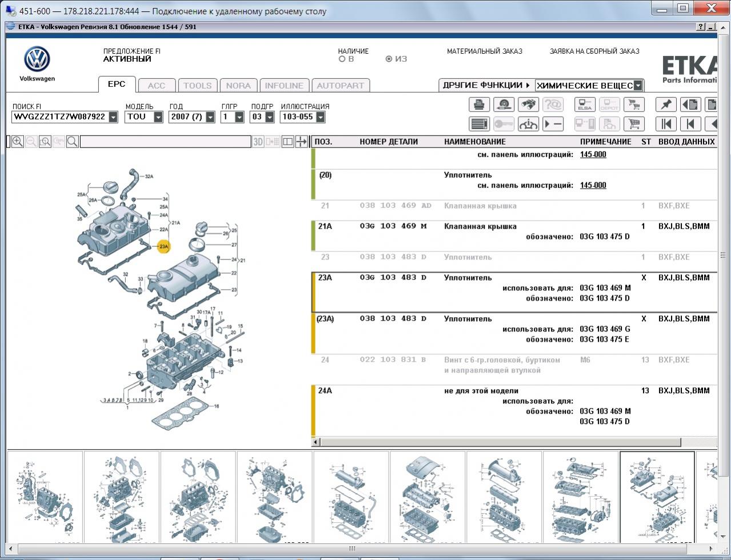
Task: Click ЗАЯВКА НА СБОРНЫЙ ЗАКАЗ label
Action: pos(594,51)
